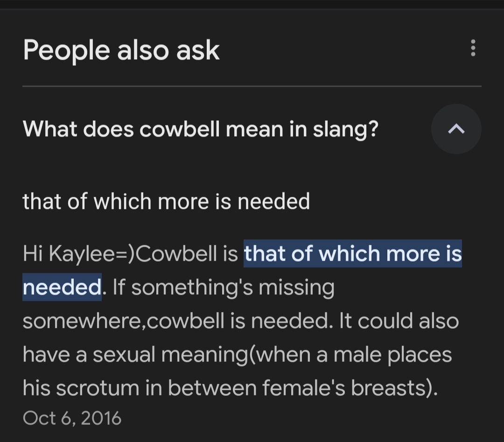Screen dimensions: 504x442
Task: Tap the words 'male places' in the answer
Action: [x=392, y=355]
